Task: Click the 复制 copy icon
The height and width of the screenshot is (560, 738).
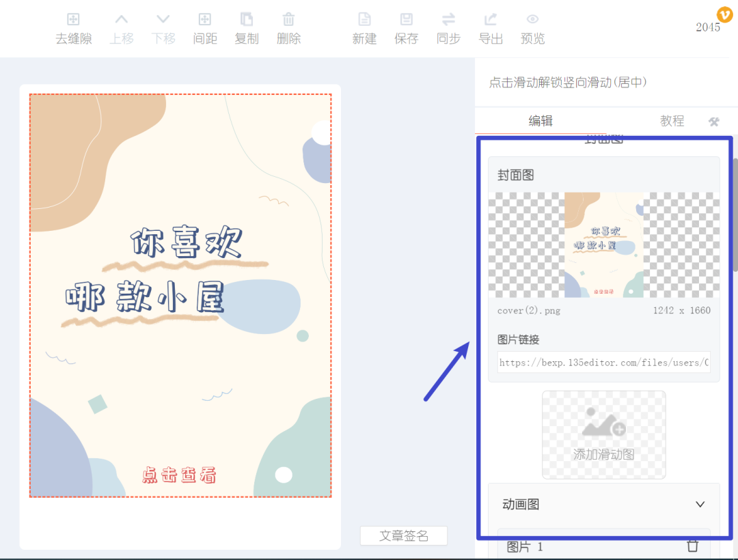Action: (247, 19)
